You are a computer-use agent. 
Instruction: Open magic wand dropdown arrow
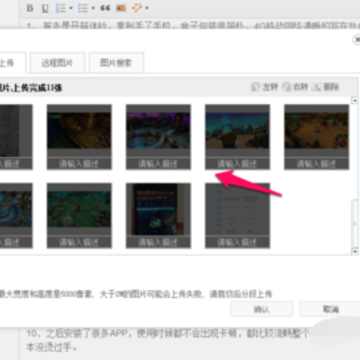[x=147, y=8]
